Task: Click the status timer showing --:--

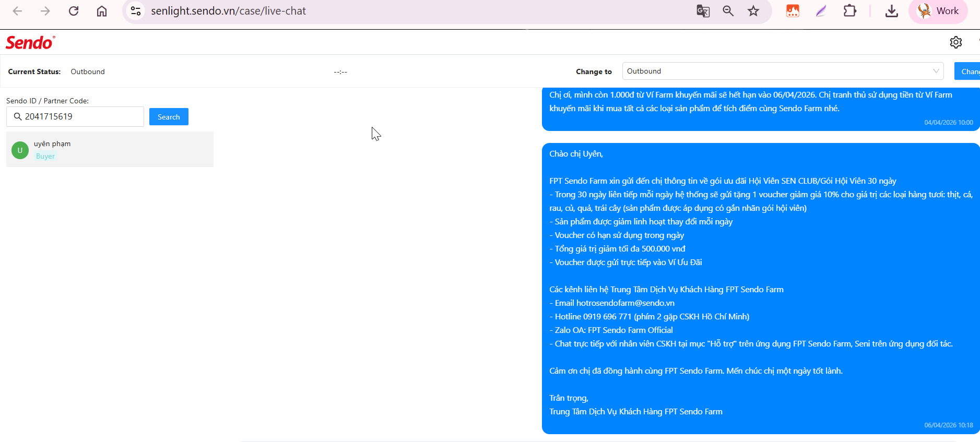Action: (x=340, y=71)
